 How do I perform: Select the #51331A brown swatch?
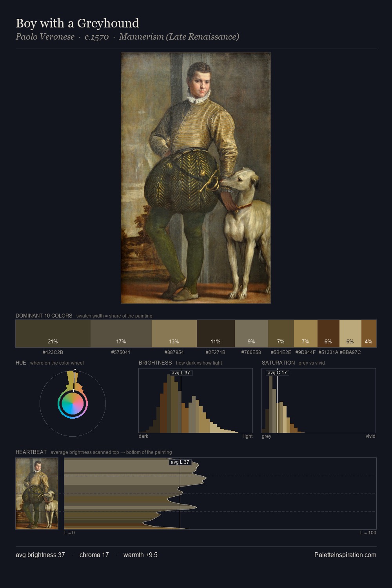[328, 334]
